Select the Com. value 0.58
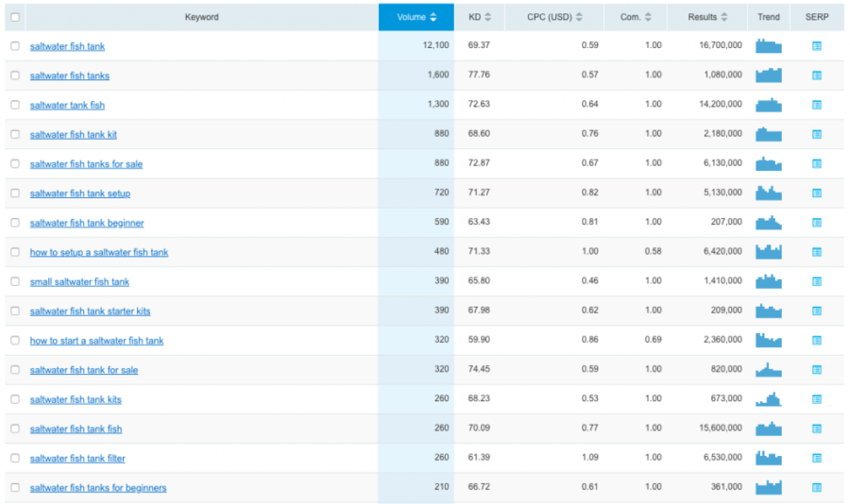 tap(654, 251)
